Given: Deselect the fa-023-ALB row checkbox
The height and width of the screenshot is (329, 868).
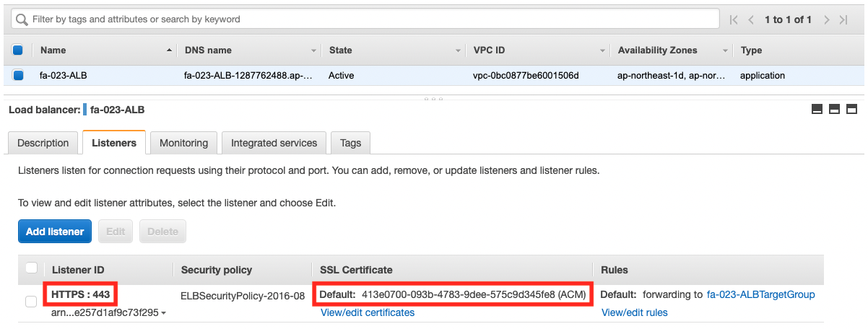Looking at the screenshot, I should tap(18, 75).
